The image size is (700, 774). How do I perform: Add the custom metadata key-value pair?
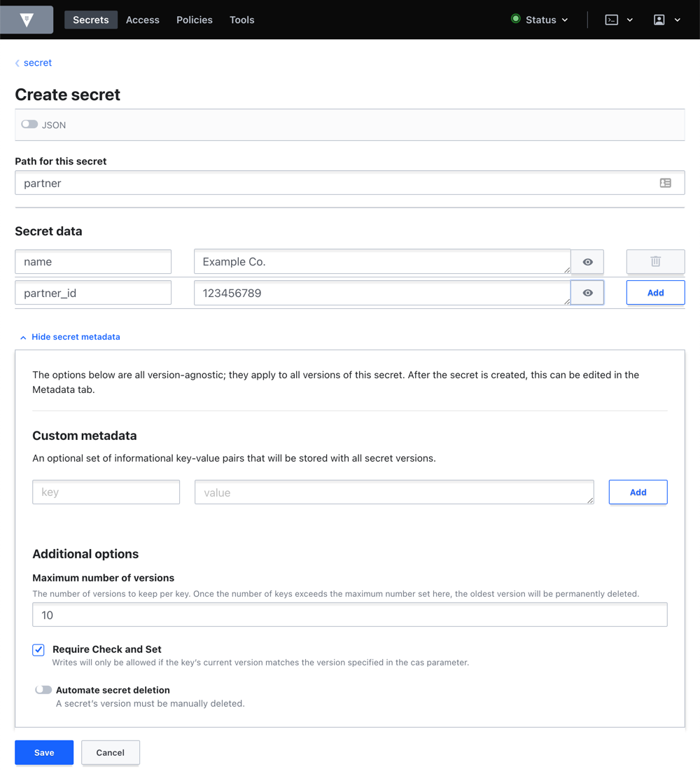pos(638,492)
